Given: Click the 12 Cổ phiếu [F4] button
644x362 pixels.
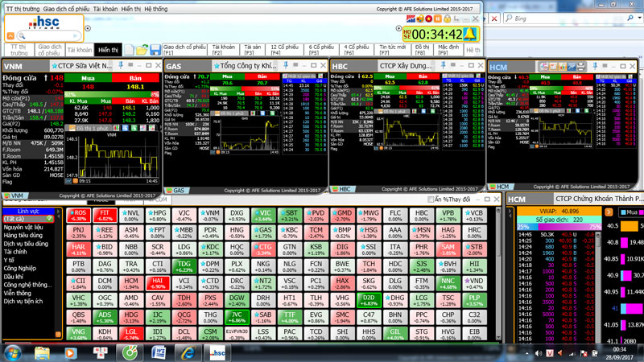Looking at the screenshot, I should pyautogui.click(x=284, y=50).
